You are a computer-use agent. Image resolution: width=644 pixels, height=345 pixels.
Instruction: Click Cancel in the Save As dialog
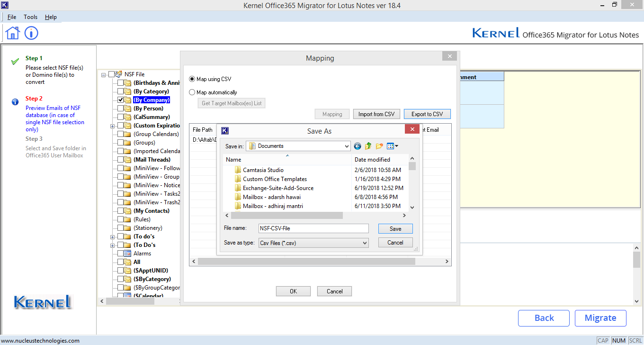[x=395, y=243]
